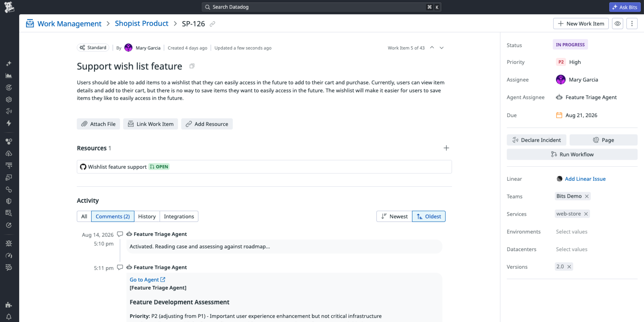Go to next work item with down chevron

tap(442, 47)
